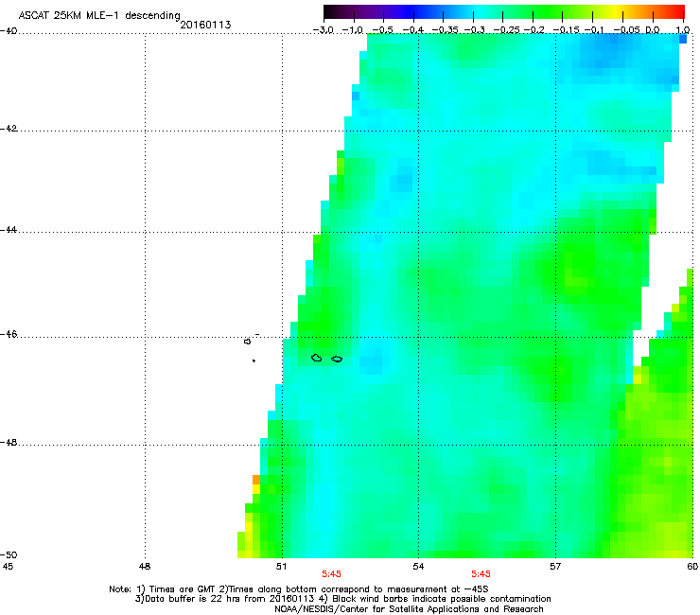The height and width of the screenshot is (615, 700).
Task: Click the latitude axis label -50
Action: pyautogui.click(x=9, y=554)
